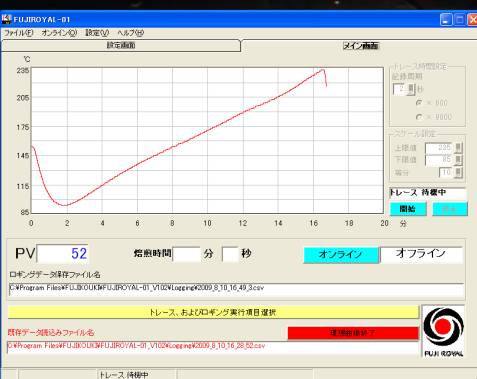Click the PV value field showing 52

tap(63, 254)
